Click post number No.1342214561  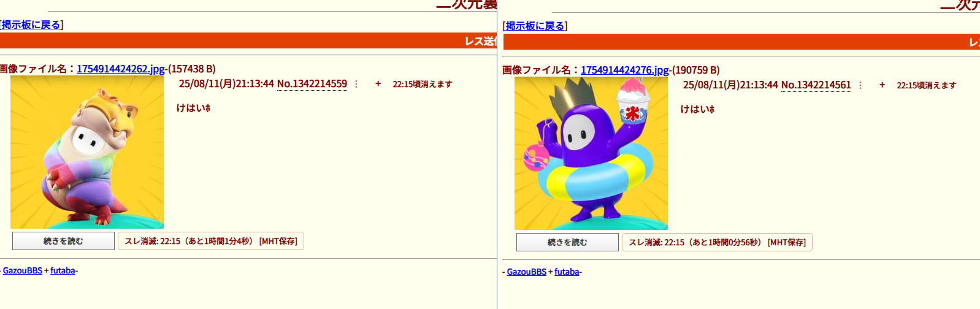coord(816,85)
